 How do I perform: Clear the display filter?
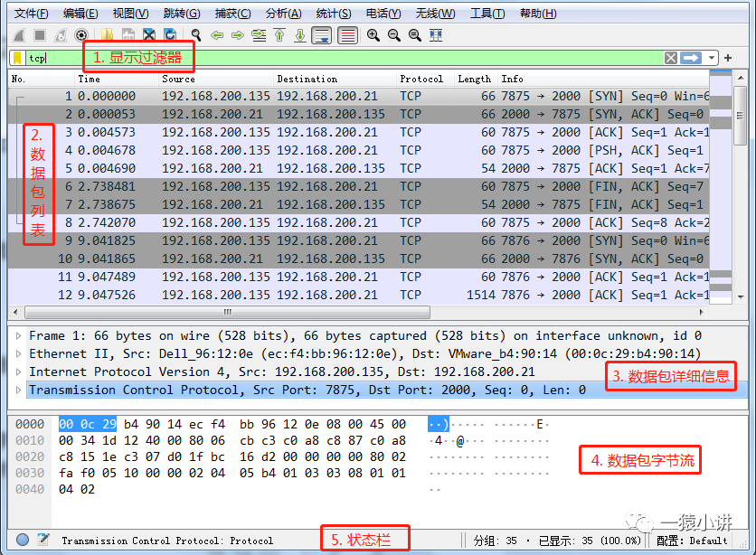pos(671,58)
